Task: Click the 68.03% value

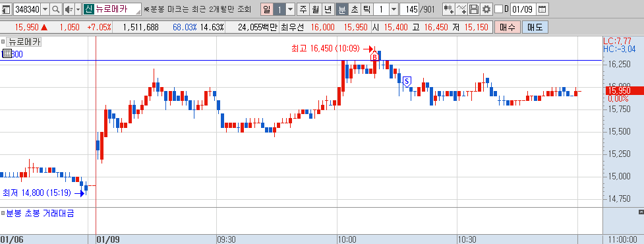Action: pos(185,28)
